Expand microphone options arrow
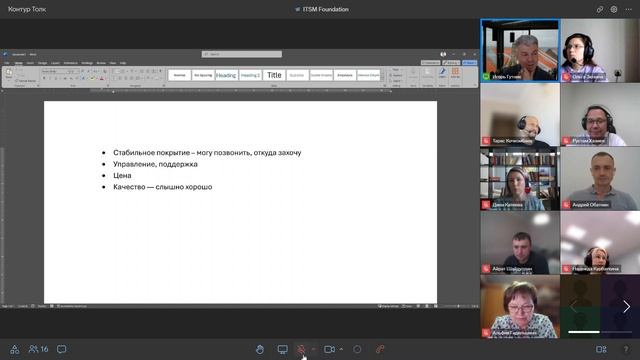The width and height of the screenshot is (640, 360). click(x=313, y=349)
